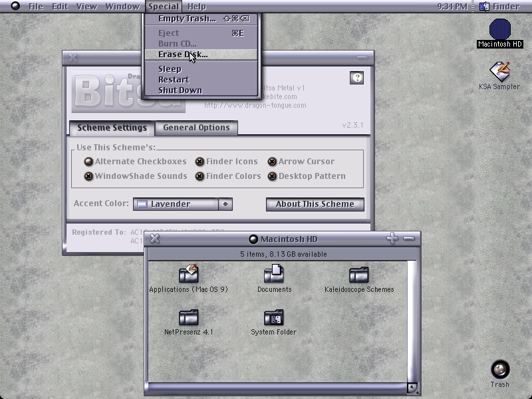The height and width of the screenshot is (399, 532).
Task: Open the File menu
Action: click(36, 7)
